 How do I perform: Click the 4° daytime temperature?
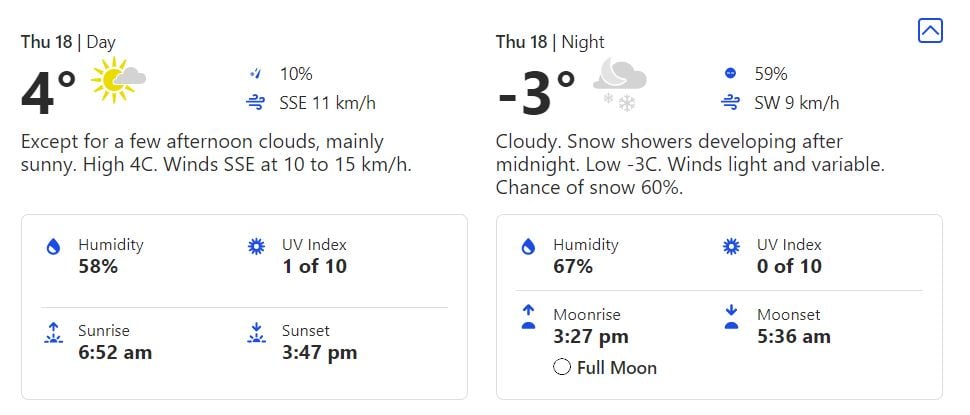[x=48, y=92]
